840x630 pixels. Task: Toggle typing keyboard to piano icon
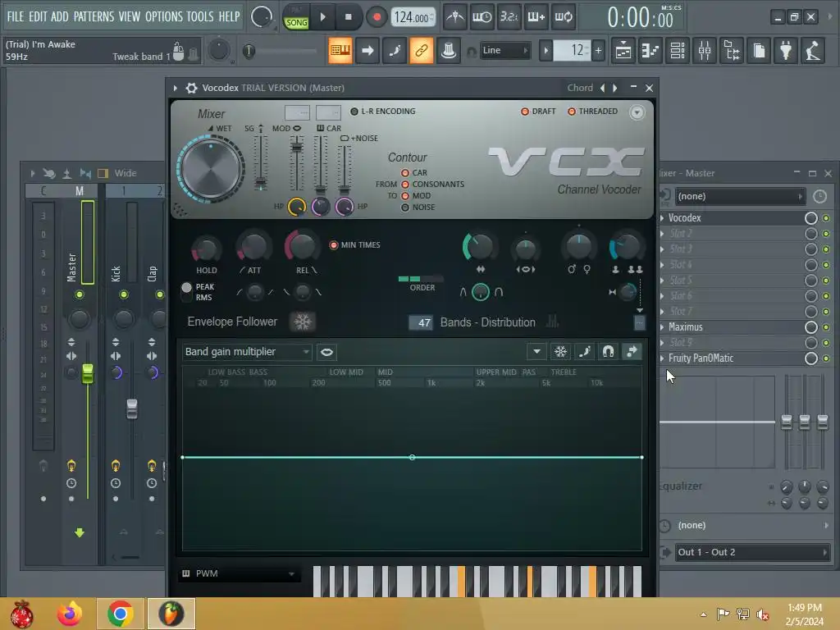pyautogui.click(x=340, y=51)
